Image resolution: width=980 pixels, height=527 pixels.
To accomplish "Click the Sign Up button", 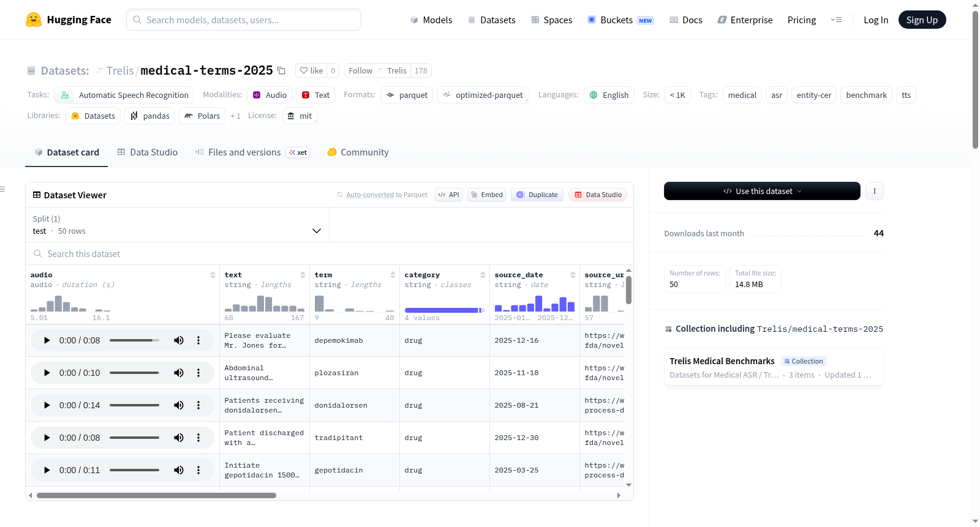I will click(x=922, y=20).
